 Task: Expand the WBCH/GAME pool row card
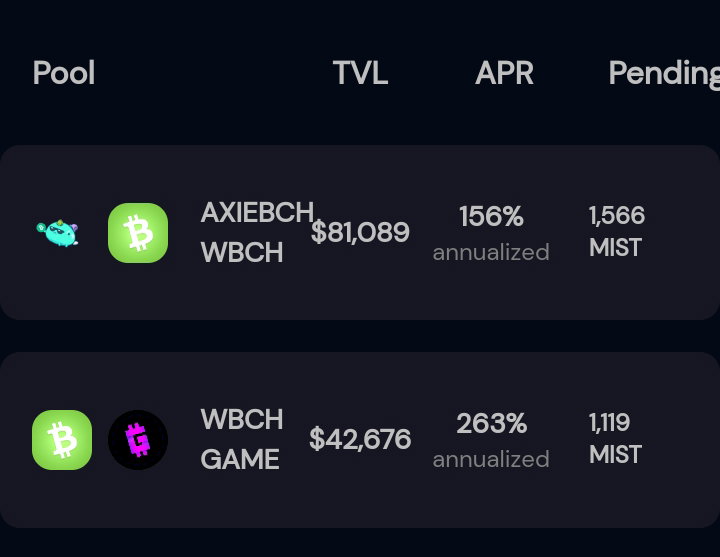360,440
